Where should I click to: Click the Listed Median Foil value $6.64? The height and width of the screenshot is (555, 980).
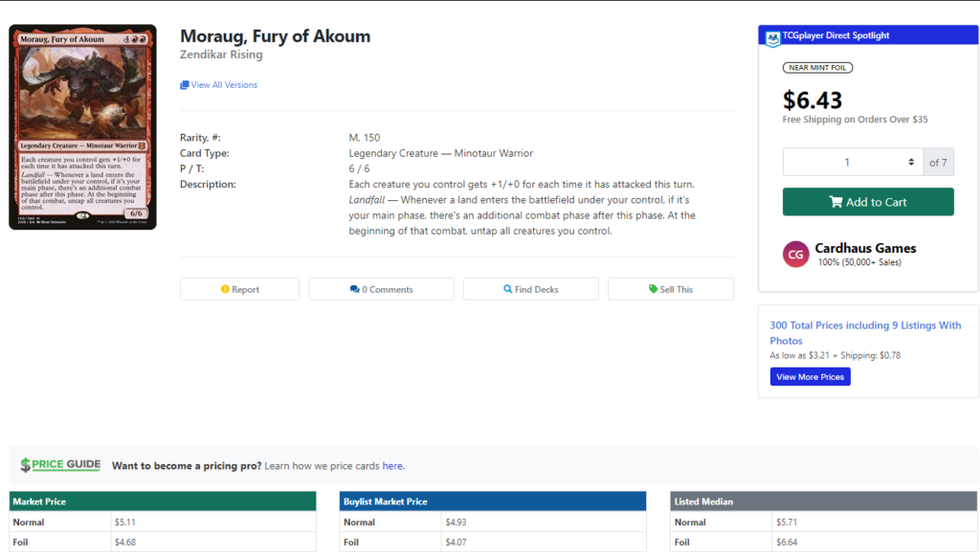pyautogui.click(x=787, y=543)
